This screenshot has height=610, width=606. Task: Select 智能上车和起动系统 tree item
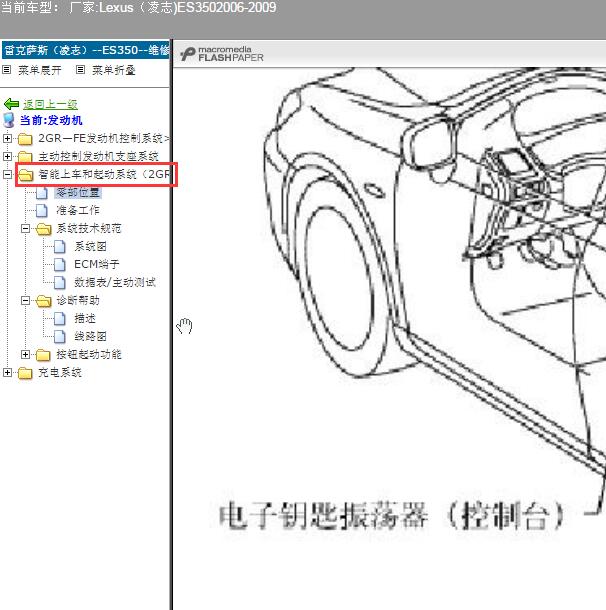[x=103, y=174]
